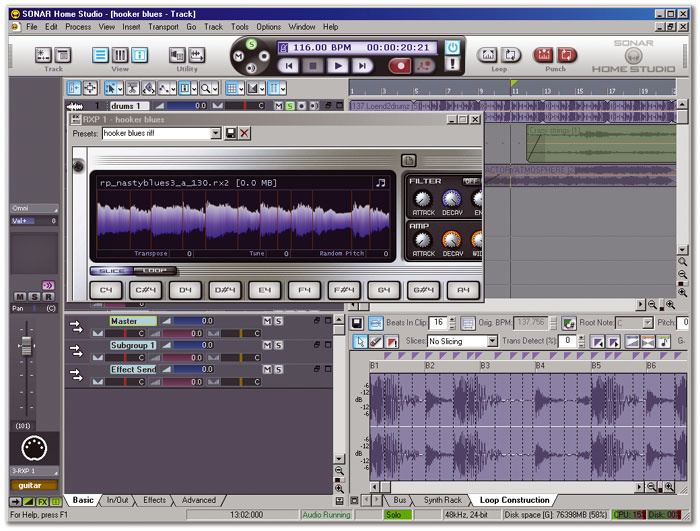
Task: Trigger the C4 slice pad
Action: (105, 290)
